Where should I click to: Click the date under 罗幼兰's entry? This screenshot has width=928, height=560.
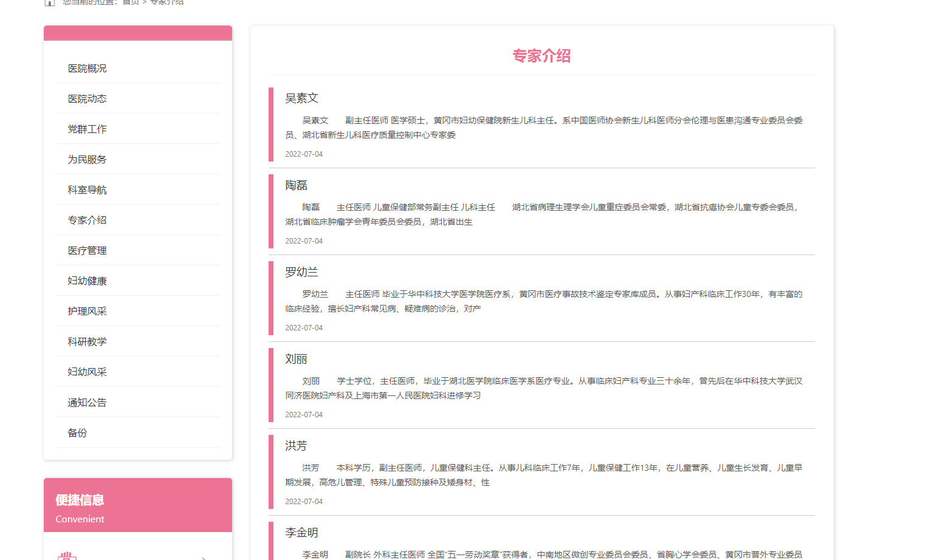click(304, 328)
